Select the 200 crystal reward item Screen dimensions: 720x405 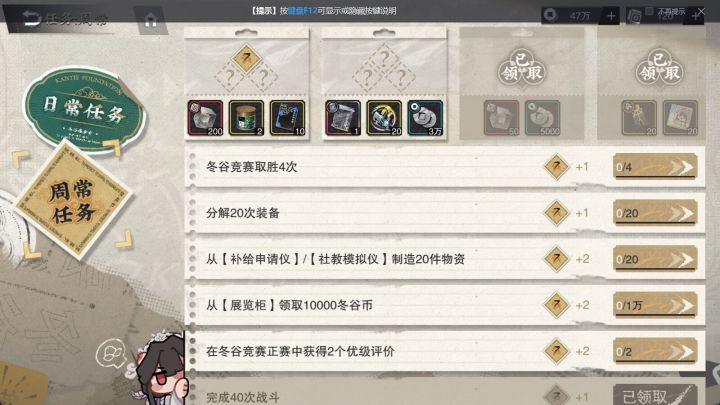point(205,118)
